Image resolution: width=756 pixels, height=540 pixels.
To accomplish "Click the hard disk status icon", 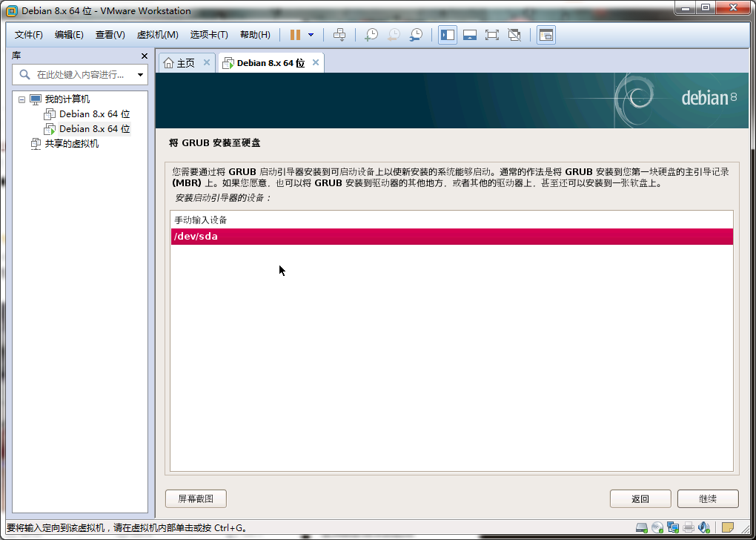I will tap(641, 527).
